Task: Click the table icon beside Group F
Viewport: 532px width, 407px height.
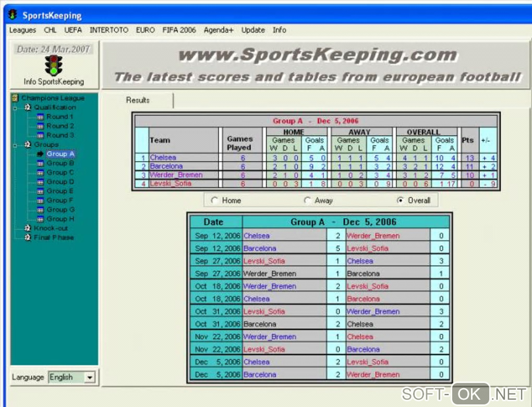Action: click(x=40, y=200)
